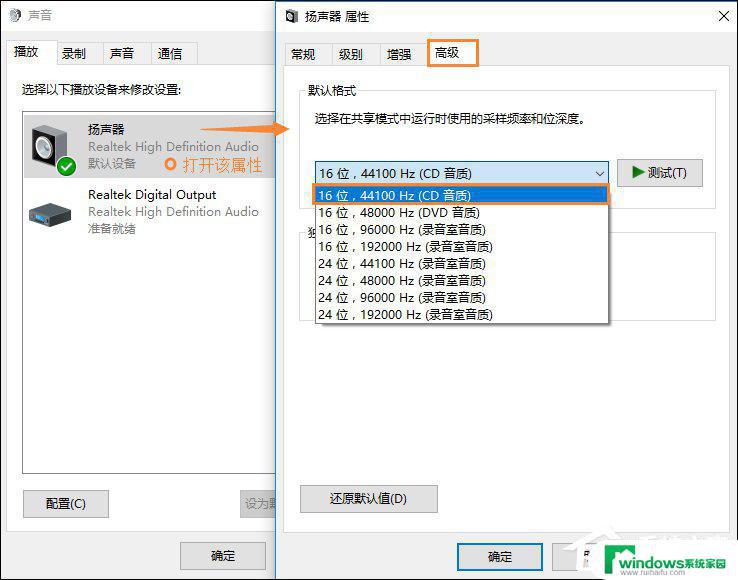Choose 24 位, 96000 Hz studio quality
Image resolution: width=738 pixels, height=580 pixels.
click(x=461, y=298)
